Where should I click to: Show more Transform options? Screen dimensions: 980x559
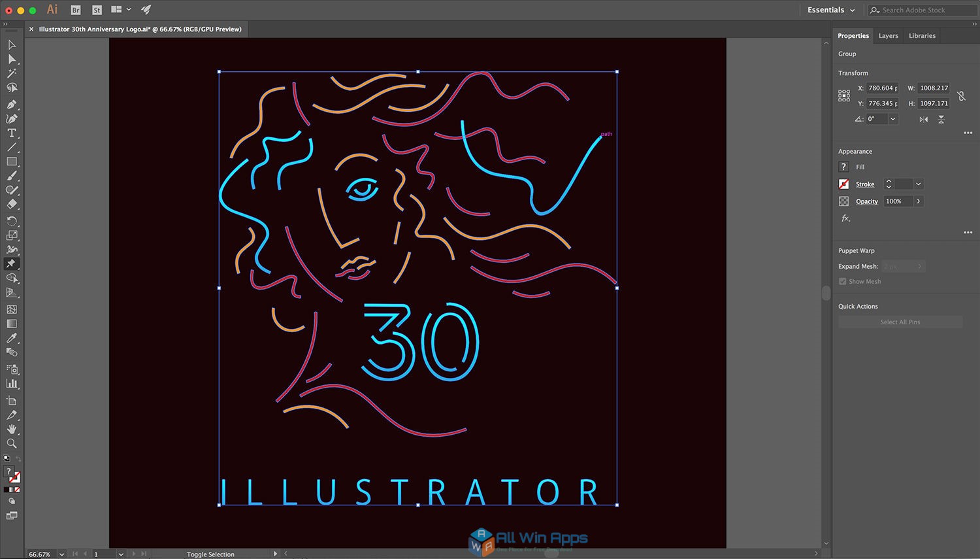968,133
